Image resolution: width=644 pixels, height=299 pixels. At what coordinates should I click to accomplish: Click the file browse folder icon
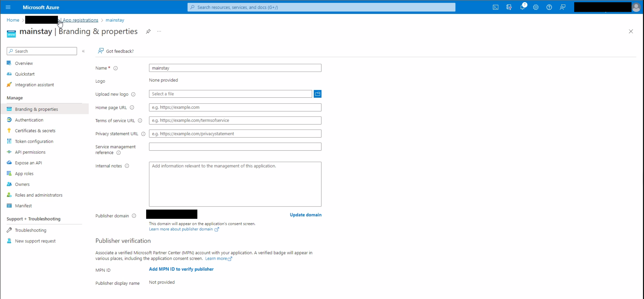318,94
